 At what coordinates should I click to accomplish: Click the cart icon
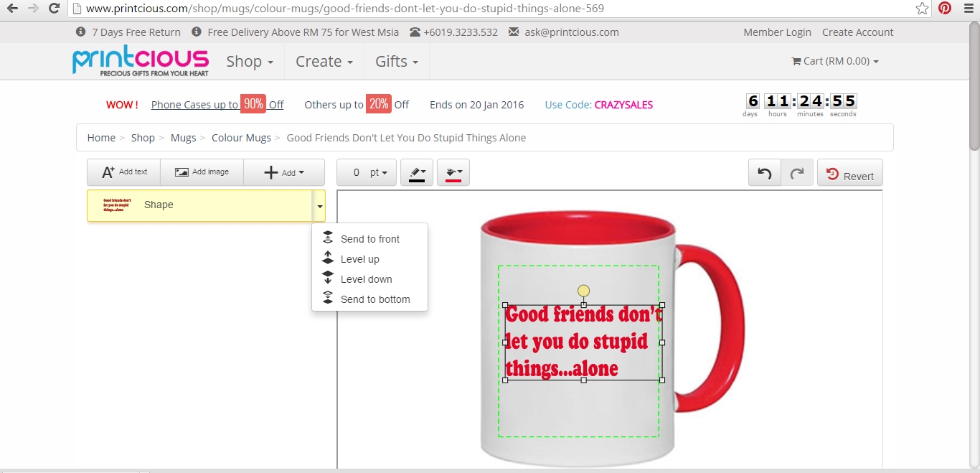point(796,61)
